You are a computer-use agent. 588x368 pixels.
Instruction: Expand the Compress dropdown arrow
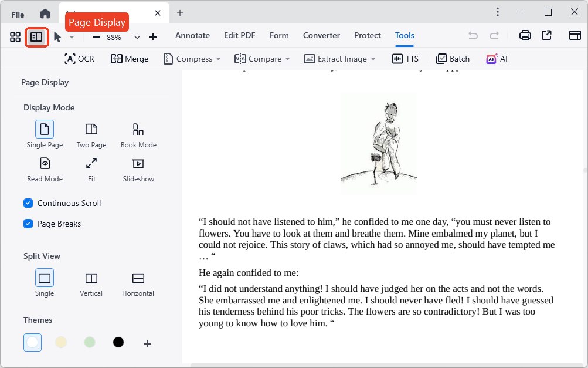coord(218,59)
